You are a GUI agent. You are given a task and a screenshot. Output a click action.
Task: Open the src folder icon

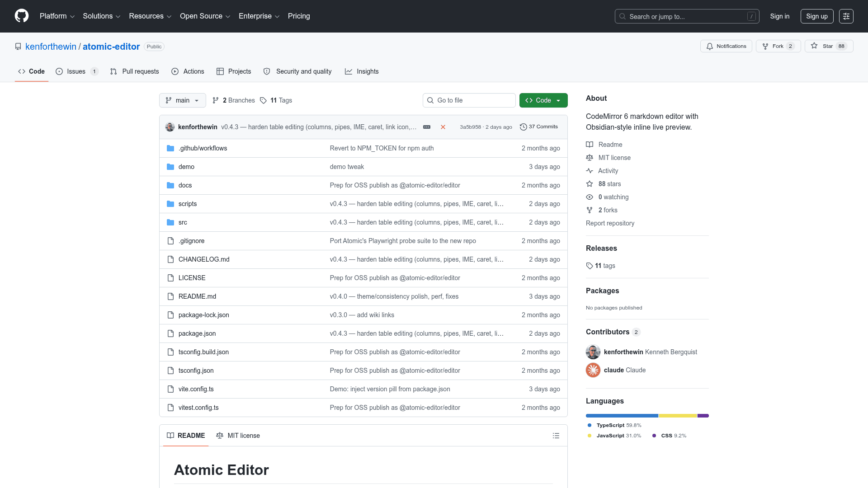tap(170, 222)
